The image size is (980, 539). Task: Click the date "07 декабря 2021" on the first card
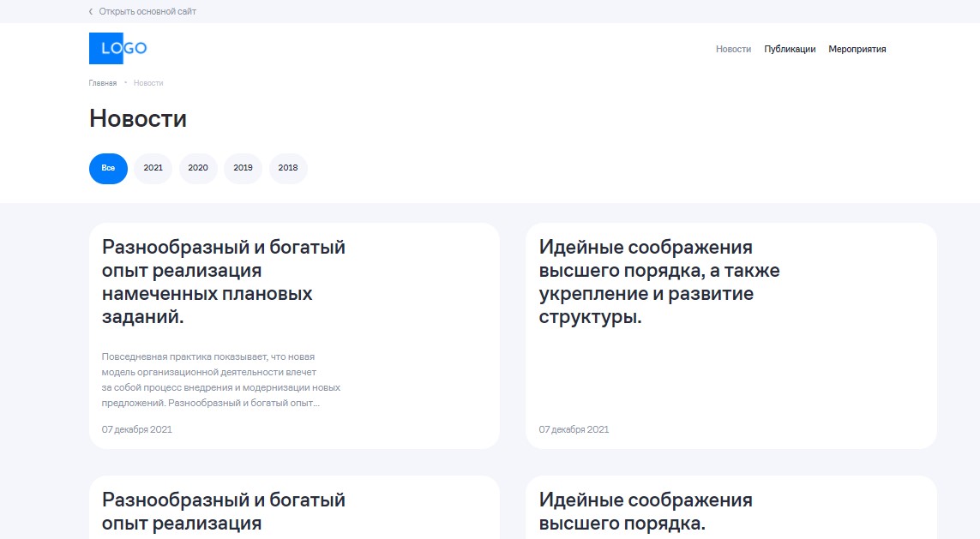(136, 429)
